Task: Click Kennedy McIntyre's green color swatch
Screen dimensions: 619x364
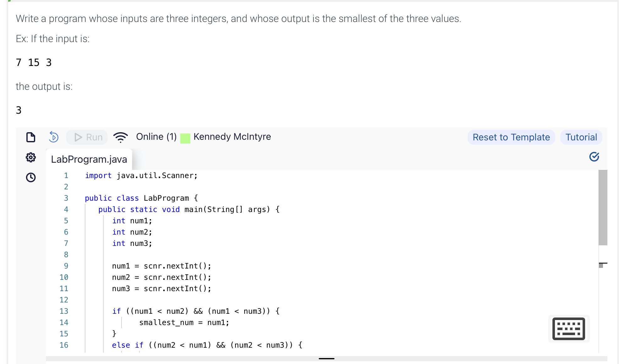Action: [185, 138]
